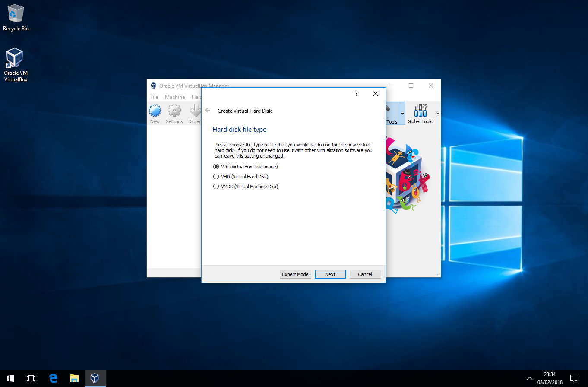The image size is (588, 387).
Task: Go back using the wizard arrow
Action: coord(208,111)
